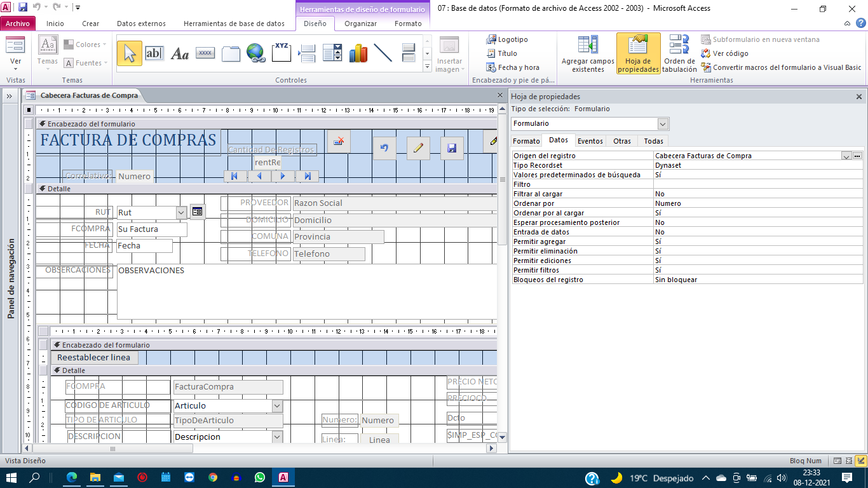The image size is (868, 488).
Task: Click the OBSERVACIONES text box in Detalle
Action: click(307, 292)
